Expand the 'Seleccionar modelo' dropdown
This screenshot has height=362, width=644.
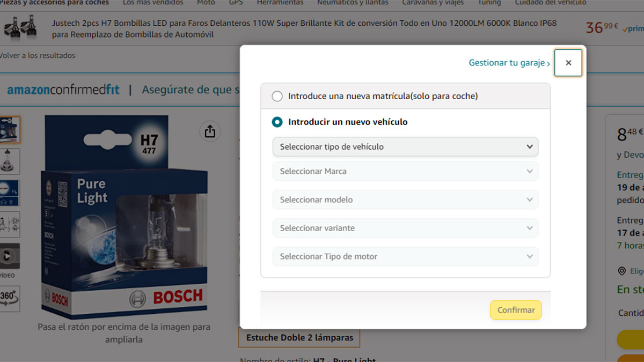click(405, 200)
